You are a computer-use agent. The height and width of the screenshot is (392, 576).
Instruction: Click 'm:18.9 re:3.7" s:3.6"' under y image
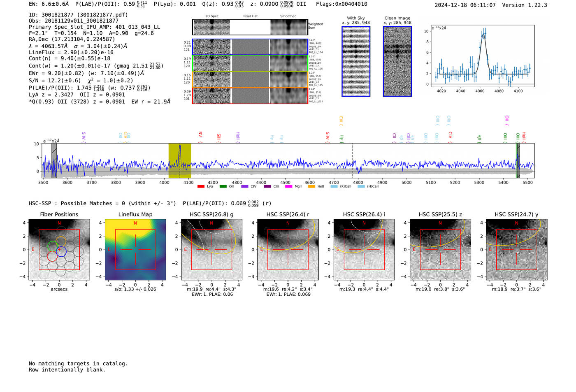(x=516, y=289)
